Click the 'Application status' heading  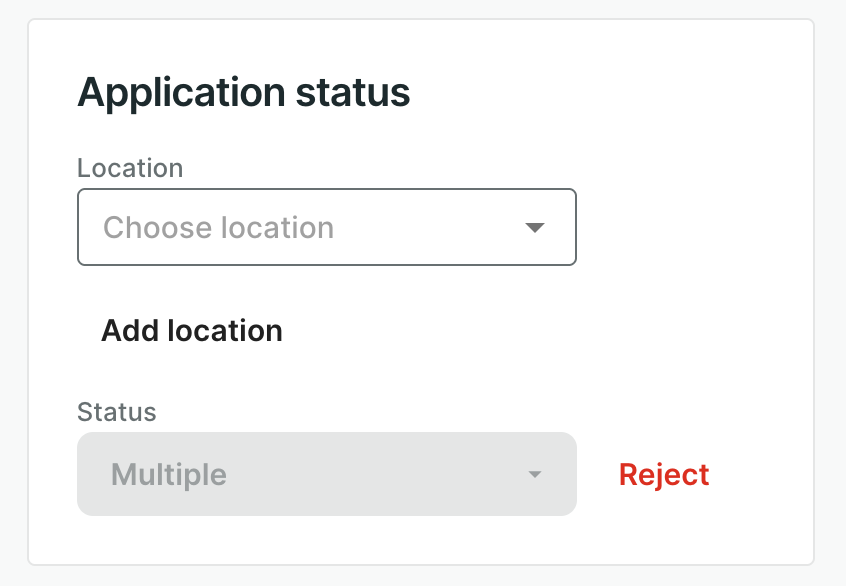click(x=243, y=93)
